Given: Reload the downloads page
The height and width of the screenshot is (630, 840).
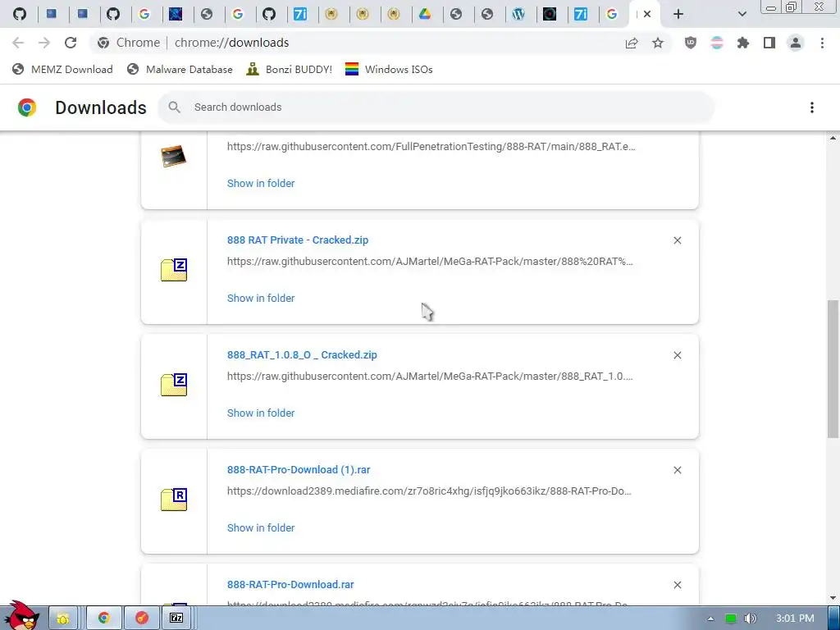Looking at the screenshot, I should coord(71,43).
